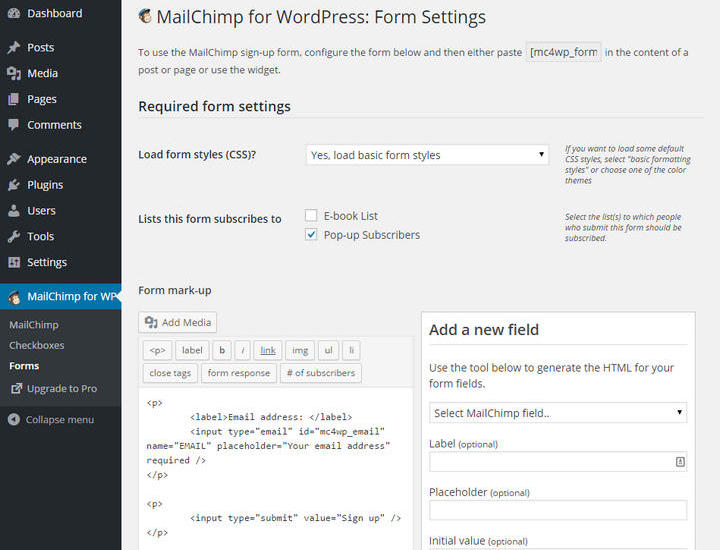The width and height of the screenshot is (720, 550).
Task: Open the Load form styles dropdown
Action: click(427, 155)
